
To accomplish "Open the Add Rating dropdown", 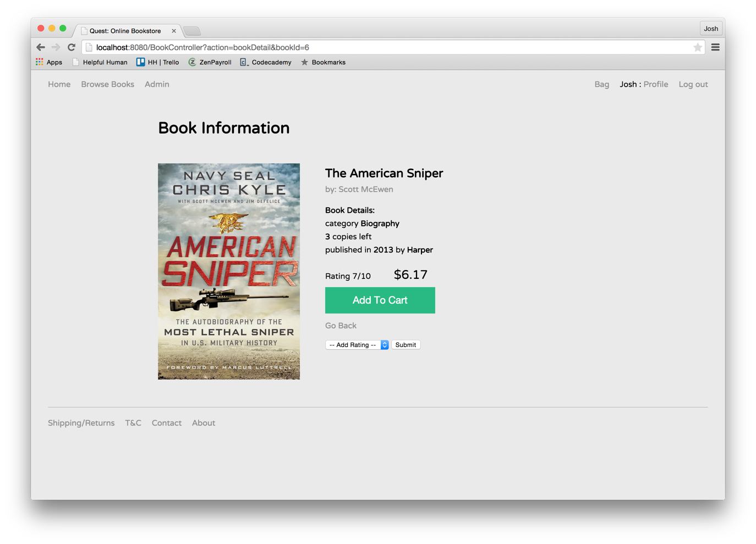I will tap(357, 344).
